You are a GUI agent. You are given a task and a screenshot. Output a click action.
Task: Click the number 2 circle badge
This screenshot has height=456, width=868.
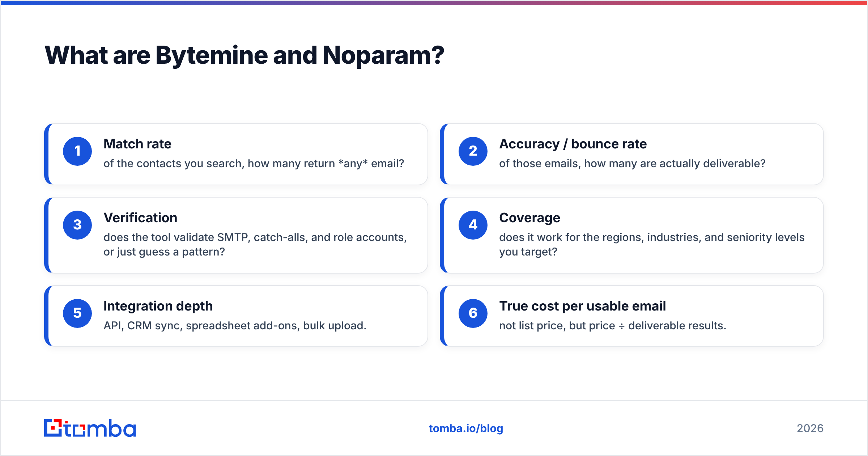tap(473, 151)
